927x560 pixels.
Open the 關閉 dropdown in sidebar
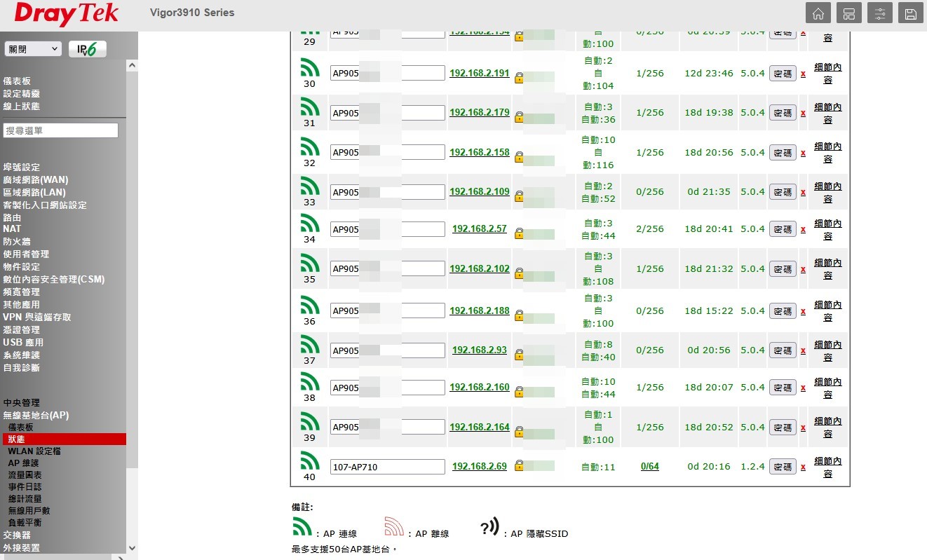[x=34, y=49]
